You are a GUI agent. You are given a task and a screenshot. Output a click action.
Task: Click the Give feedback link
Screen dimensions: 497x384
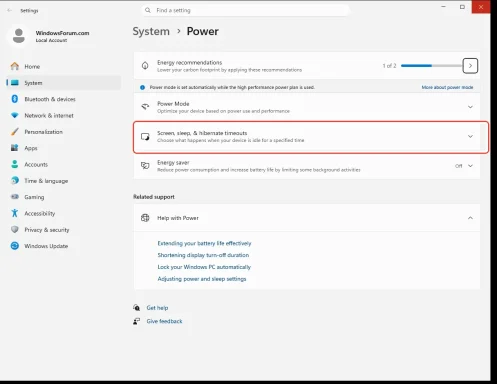point(164,321)
